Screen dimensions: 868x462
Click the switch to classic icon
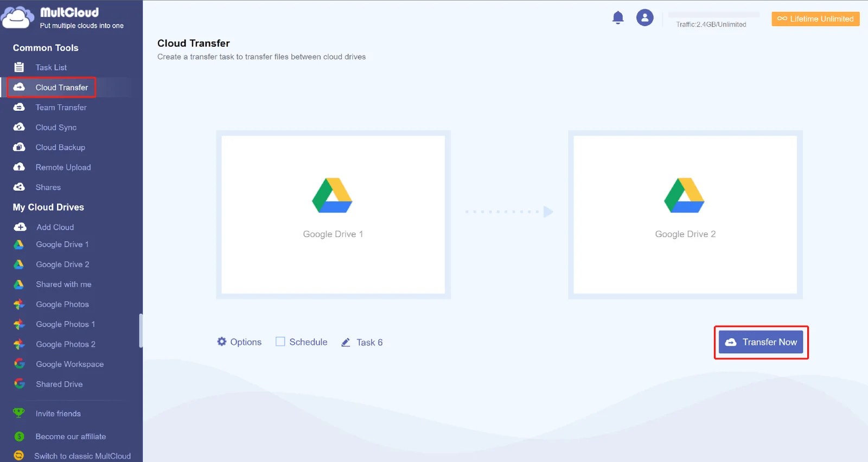(x=19, y=456)
